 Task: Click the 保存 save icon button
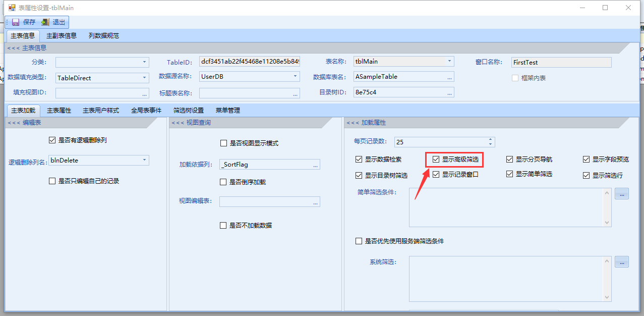24,22
